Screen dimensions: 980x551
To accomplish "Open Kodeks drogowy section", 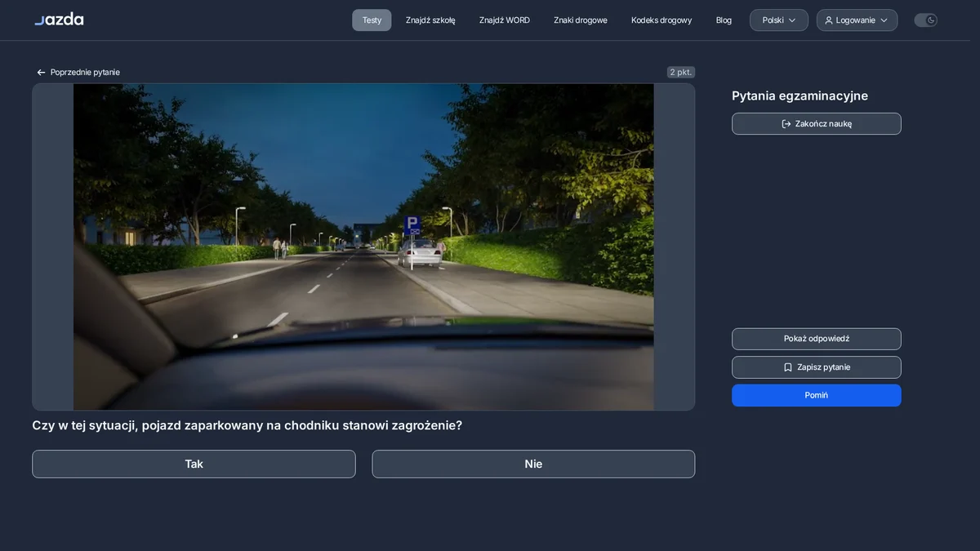I will (x=661, y=20).
